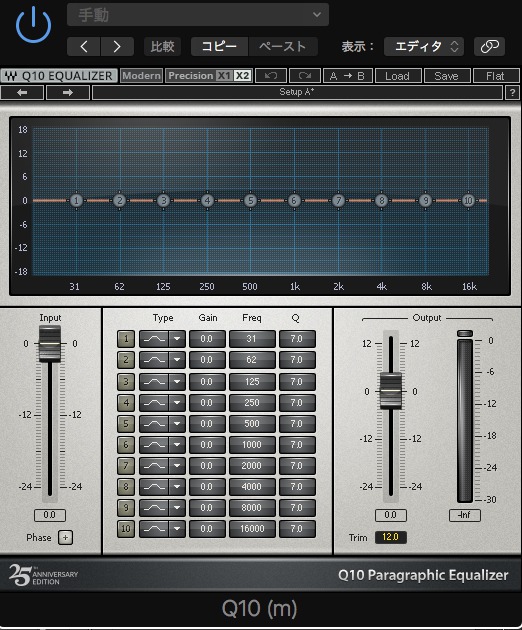Toggle the plugin power bypass button
This screenshot has height=630, width=522.
pos(33,25)
